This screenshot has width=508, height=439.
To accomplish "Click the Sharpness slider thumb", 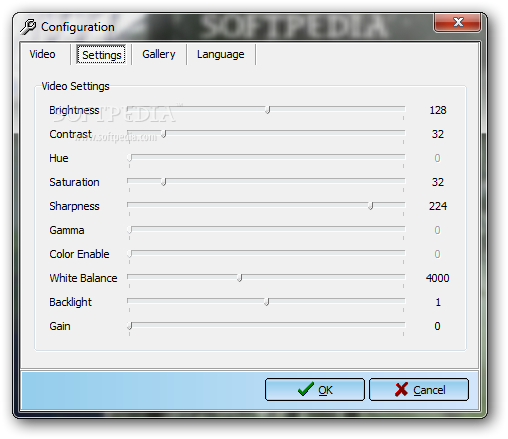I will click(370, 206).
